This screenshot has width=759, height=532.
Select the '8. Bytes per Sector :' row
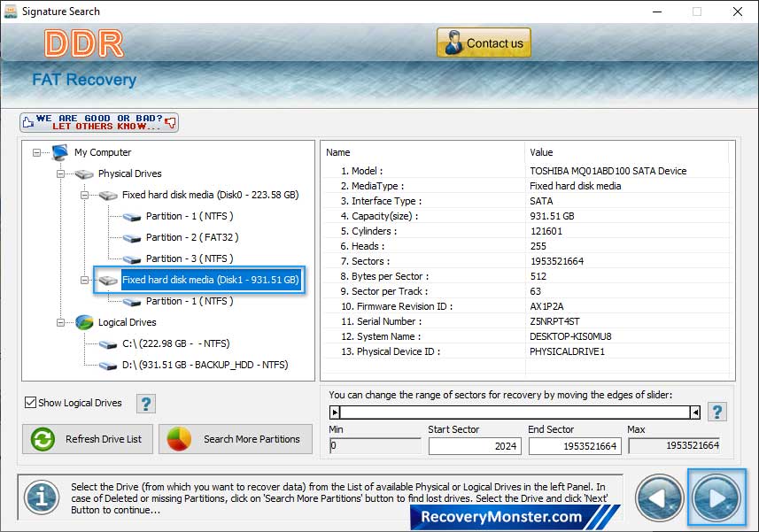[526, 276]
